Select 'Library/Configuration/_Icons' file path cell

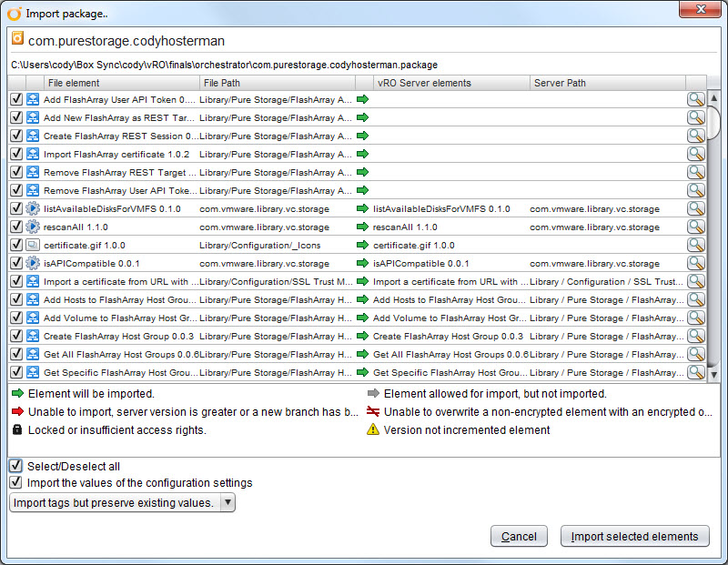[260, 245]
